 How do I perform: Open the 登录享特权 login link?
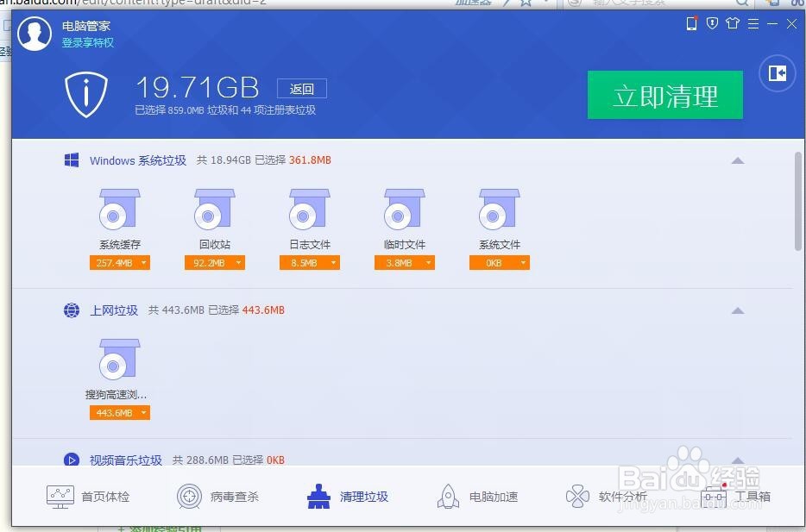point(88,42)
